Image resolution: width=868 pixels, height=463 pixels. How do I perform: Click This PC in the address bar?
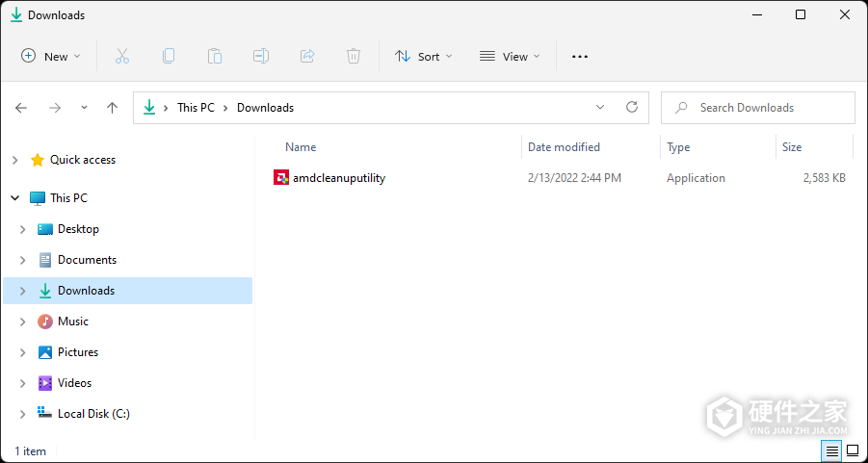[x=196, y=108]
